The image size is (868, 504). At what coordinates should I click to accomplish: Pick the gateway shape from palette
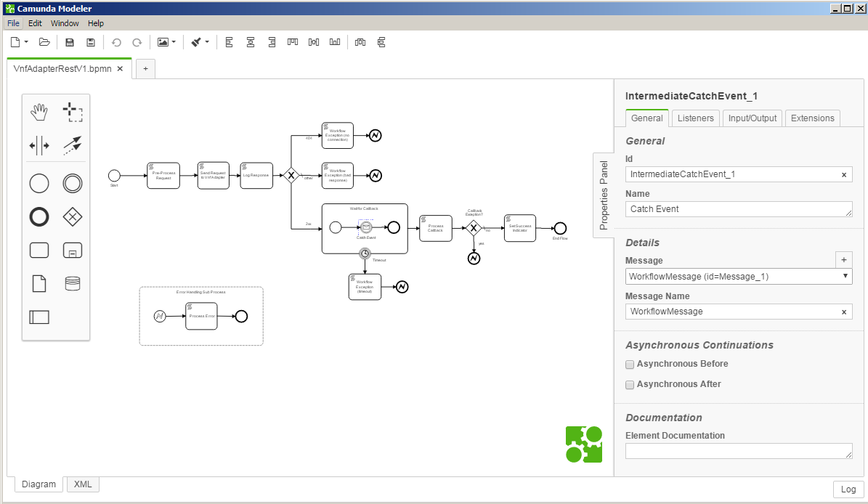pos(73,217)
